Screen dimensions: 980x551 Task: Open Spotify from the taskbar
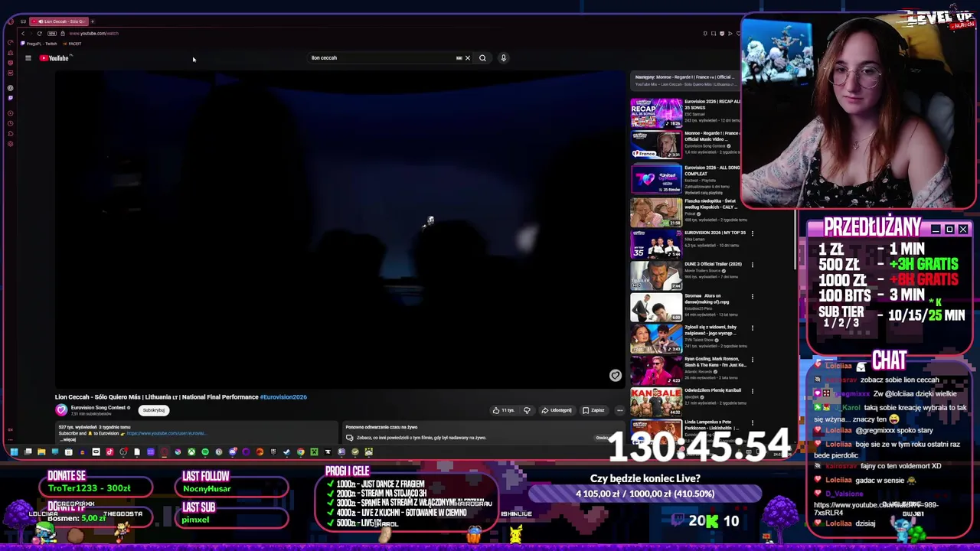(x=205, y=452)
